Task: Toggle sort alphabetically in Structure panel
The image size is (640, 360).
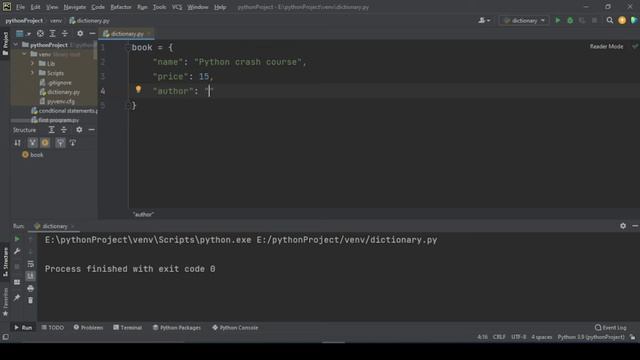Action: (x=17, y=142)
